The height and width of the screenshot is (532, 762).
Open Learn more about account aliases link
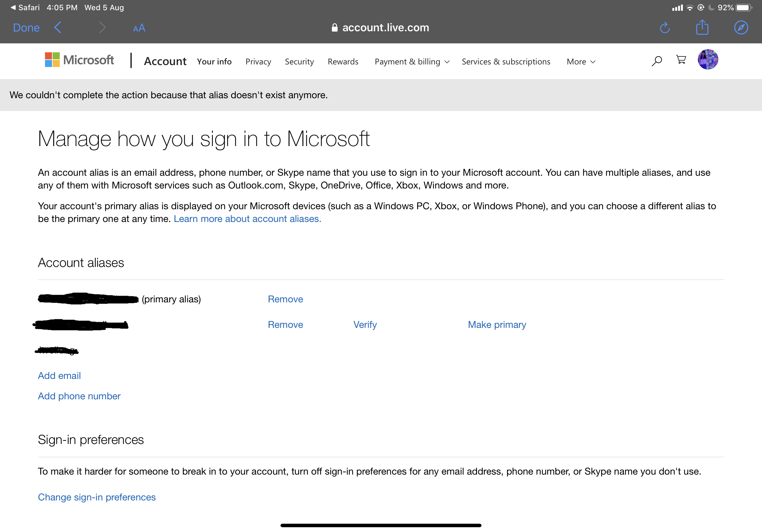(x=247, y=219)
